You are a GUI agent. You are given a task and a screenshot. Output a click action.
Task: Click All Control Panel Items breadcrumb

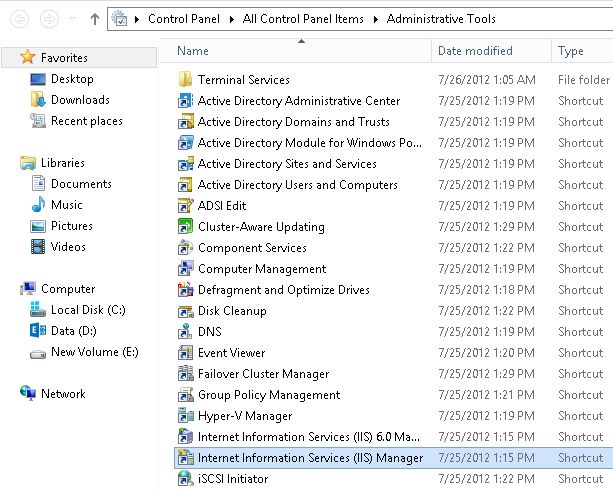point(303,19)
